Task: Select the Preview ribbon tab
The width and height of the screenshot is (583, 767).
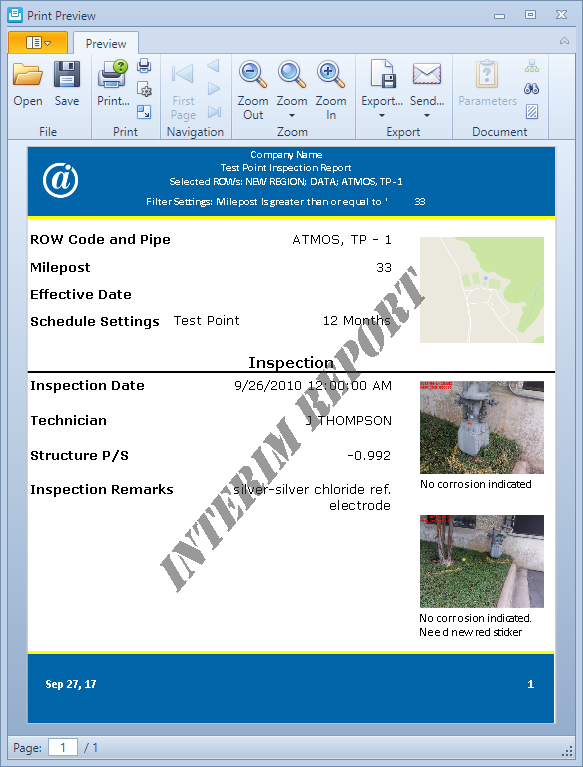Action: 106,44
